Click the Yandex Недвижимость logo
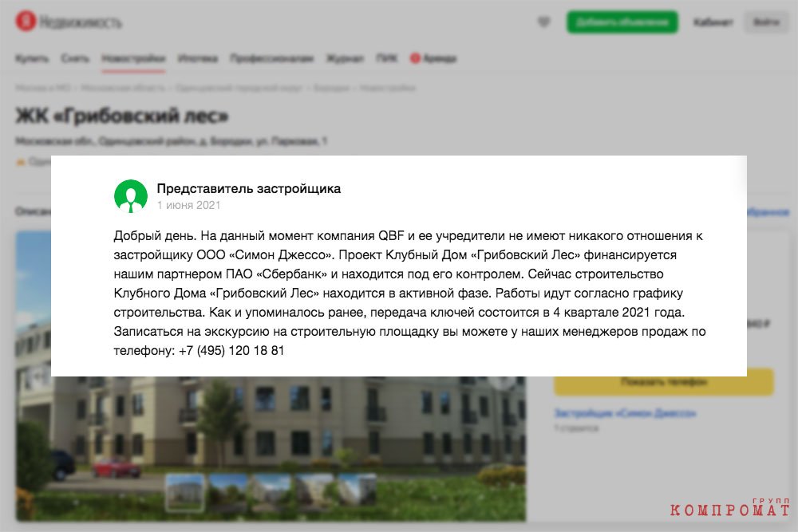Screen dimensions: 798x532 pos(69,22)
